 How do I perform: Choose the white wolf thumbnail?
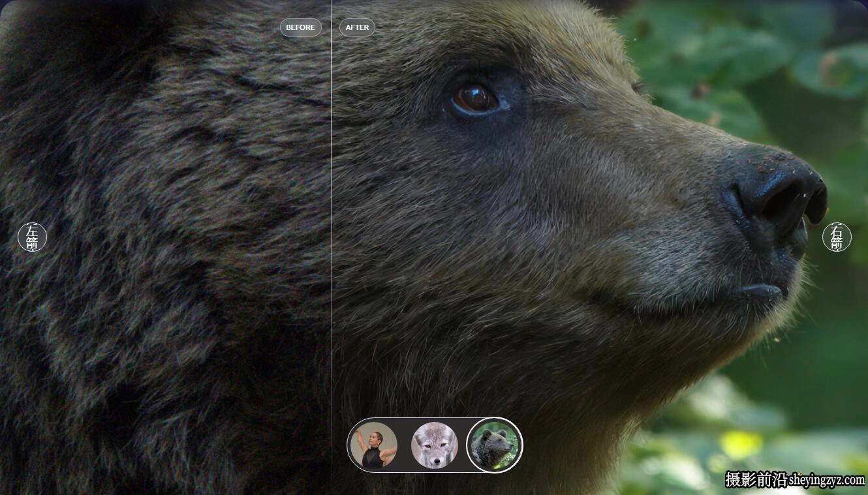tap(435, 445)
